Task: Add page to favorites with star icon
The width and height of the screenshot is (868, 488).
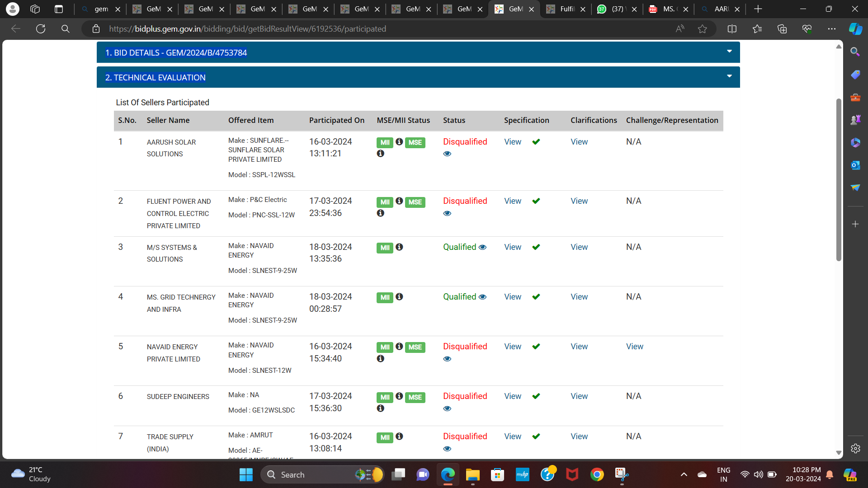Action: coord(702,29)
